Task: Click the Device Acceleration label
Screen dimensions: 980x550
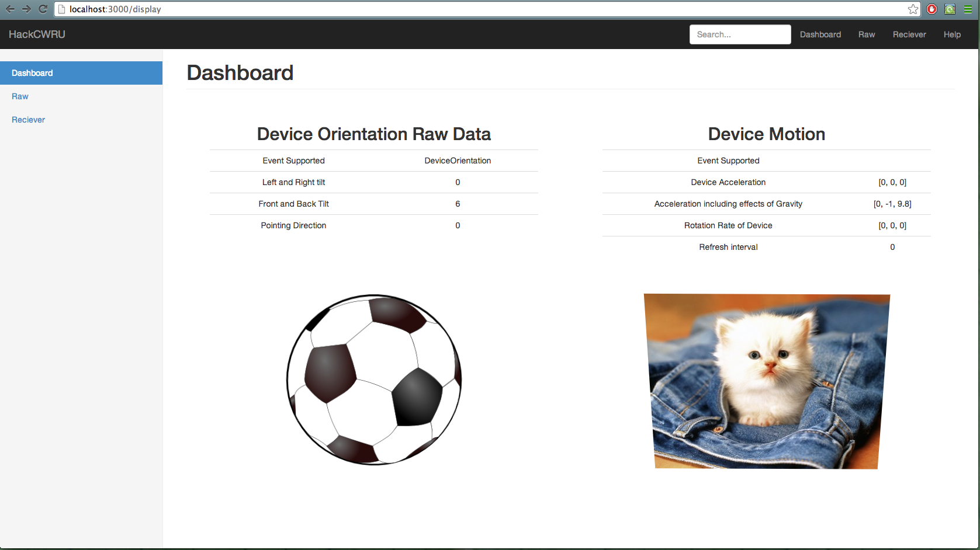Action: (728, 182)
